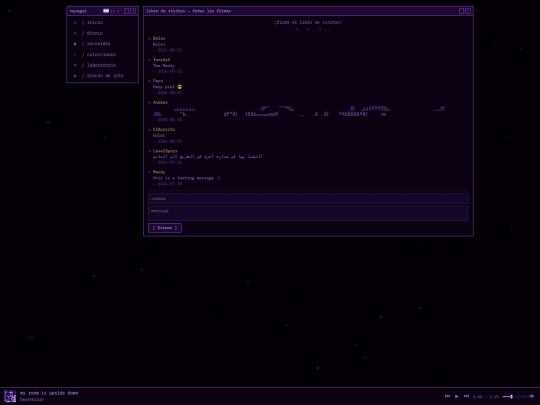Close the libro de visitas window
540x405 pixels.
coord(468,11)
